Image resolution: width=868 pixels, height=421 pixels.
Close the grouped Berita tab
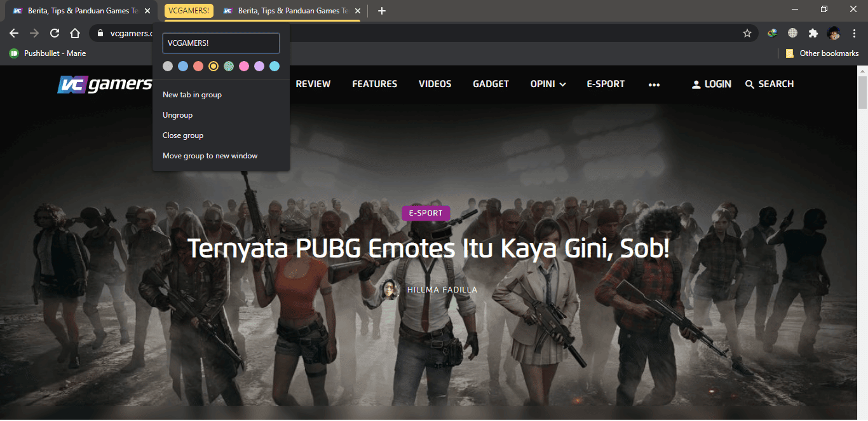pyautogui.click(x=358, y=11)
